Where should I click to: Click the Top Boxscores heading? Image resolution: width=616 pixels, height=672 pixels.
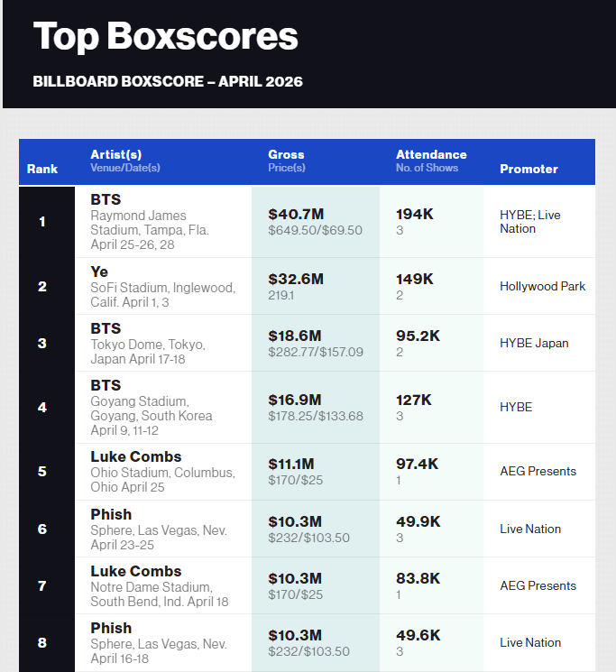click(165, 37)
